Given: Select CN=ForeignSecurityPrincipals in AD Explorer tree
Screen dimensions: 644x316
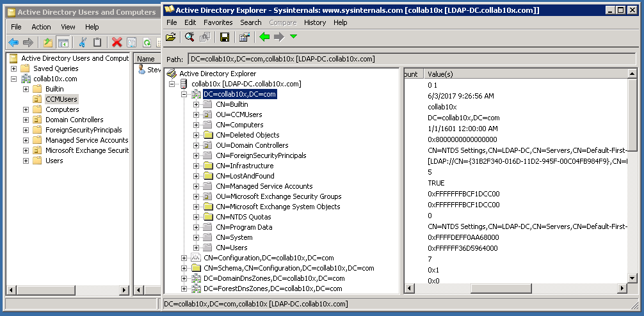Looking at the screenshot, I should pos(261,155).
